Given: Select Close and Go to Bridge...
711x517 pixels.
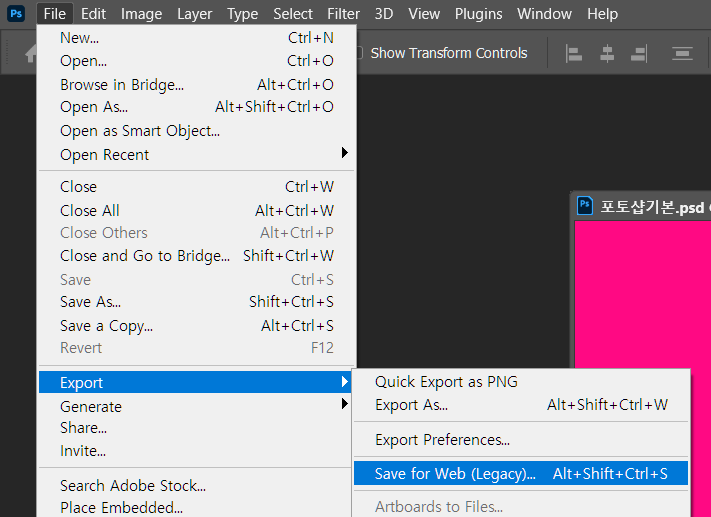Looking at the screenshot, I should (196, 256).
